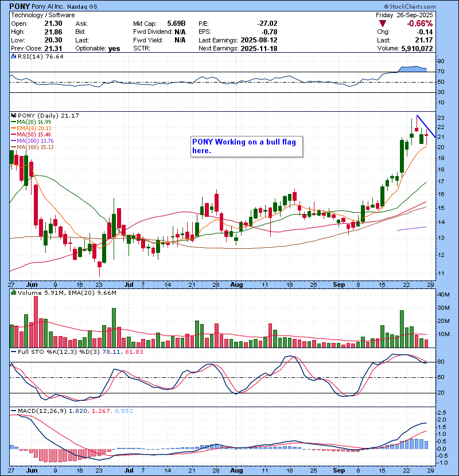Click the Next Earnings date 2025-11-18
459x476 pixels.
259,48
